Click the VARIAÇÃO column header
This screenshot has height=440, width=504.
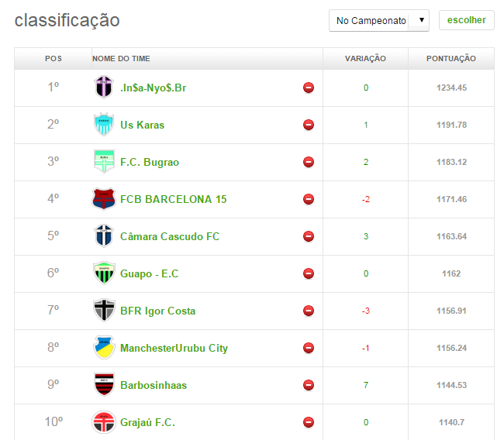click(365, 59)
